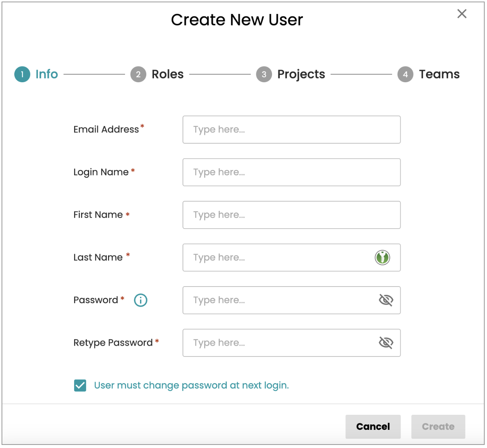Click the password info icon
The width and height of the screenshot is (487, 448).
point(140,300)
